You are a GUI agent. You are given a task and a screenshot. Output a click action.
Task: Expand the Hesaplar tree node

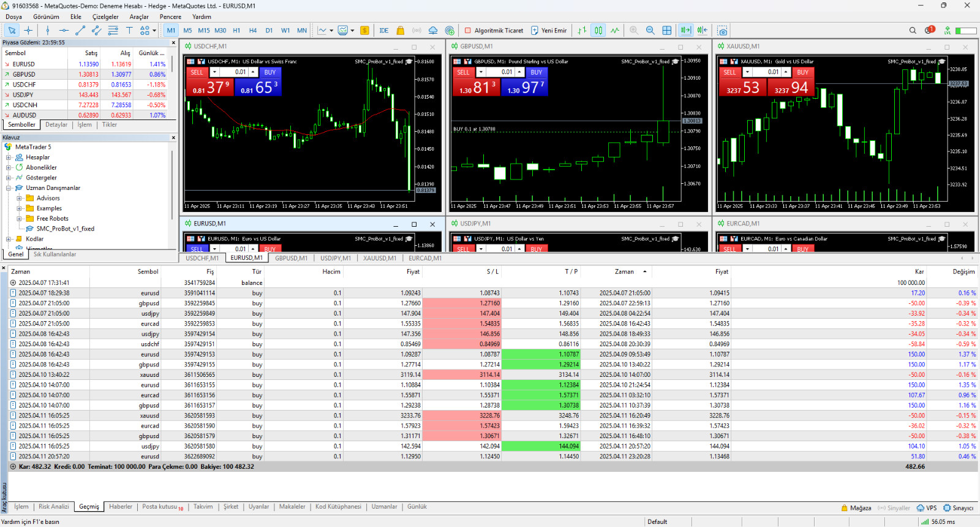click(9, 157)
